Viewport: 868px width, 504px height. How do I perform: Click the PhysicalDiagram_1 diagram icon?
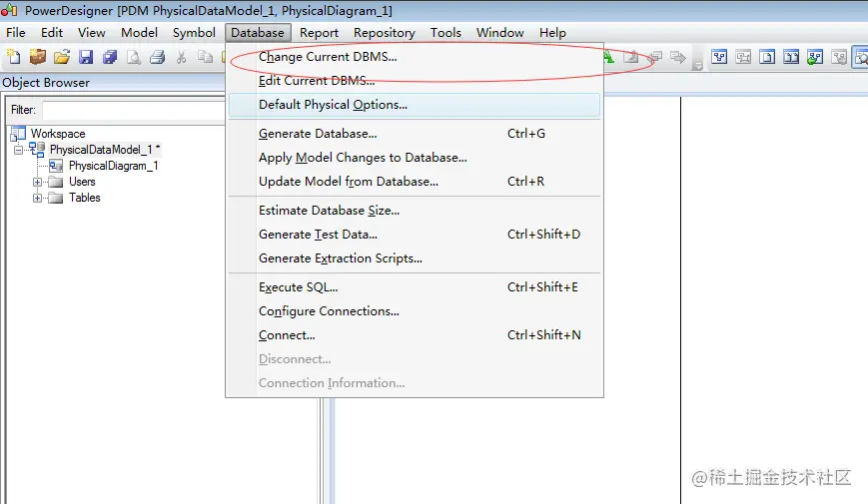[x=56, y=166]
